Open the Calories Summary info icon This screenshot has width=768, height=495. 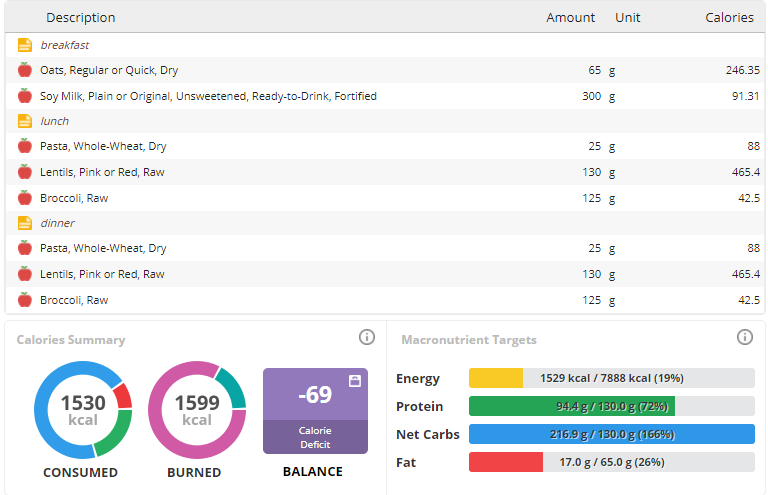pyautogui.click(x=367, y=337)
